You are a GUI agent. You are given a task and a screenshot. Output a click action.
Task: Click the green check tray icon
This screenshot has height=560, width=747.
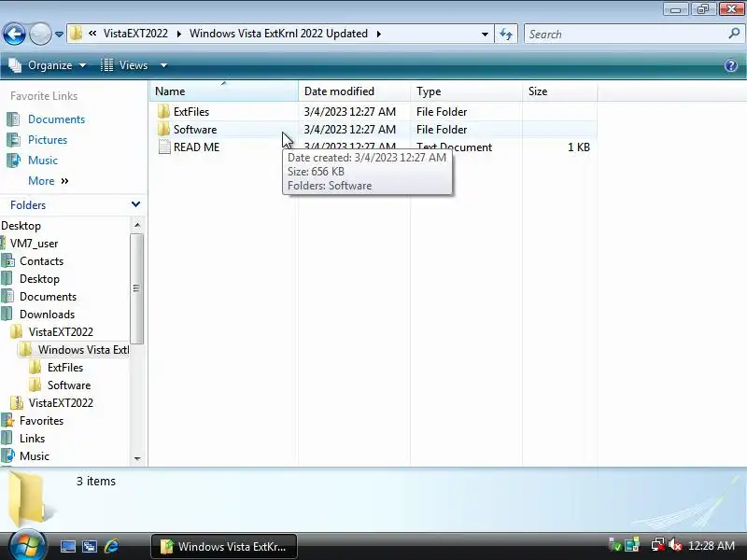pos(615,545)
